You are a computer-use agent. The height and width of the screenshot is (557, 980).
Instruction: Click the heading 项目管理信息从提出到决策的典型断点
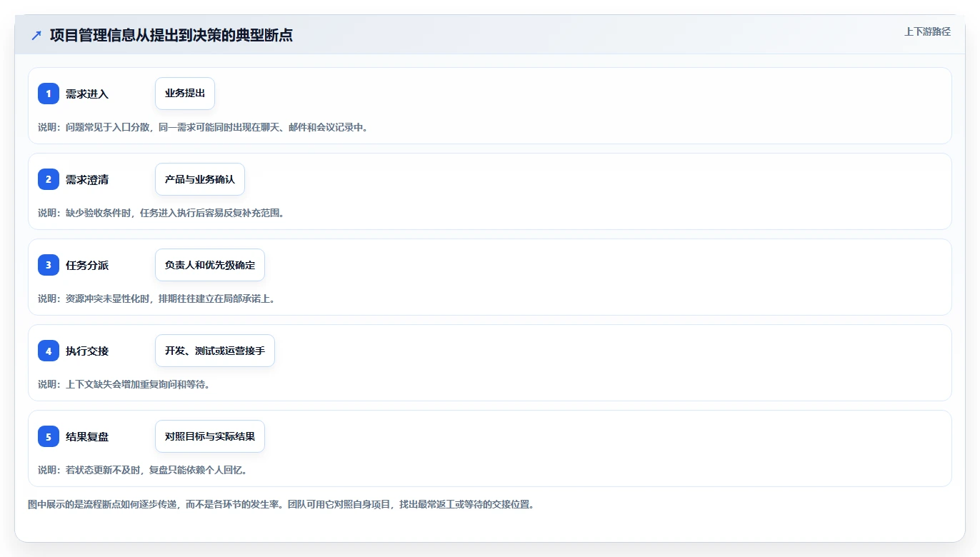(171, 35)
